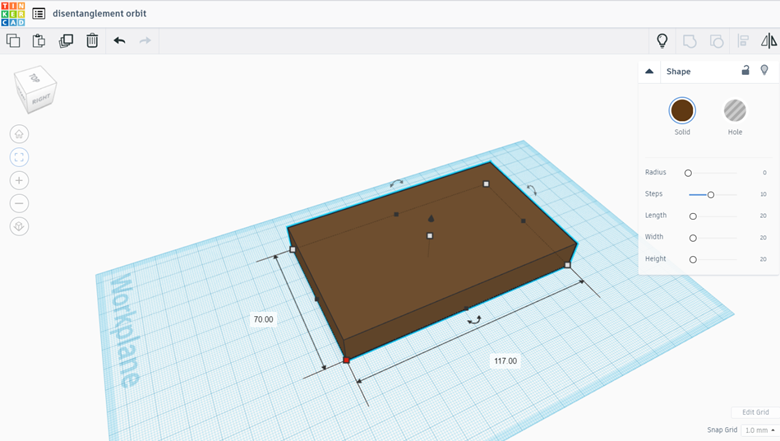The width and height of the screenshot is (780, 441).
Task: Click the rotation arrow above the back edge
Action: pyautogui.click(x=396, y=183)
